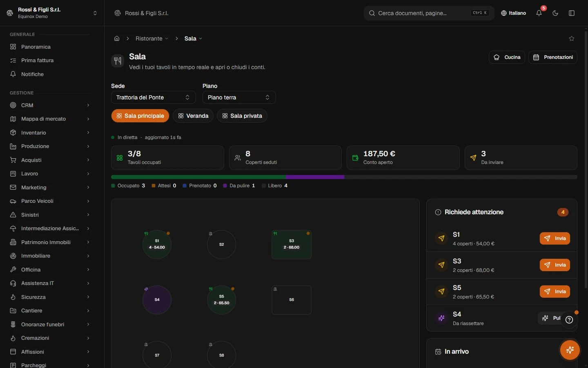Click the globe language icon

click(x=504, y=13)
